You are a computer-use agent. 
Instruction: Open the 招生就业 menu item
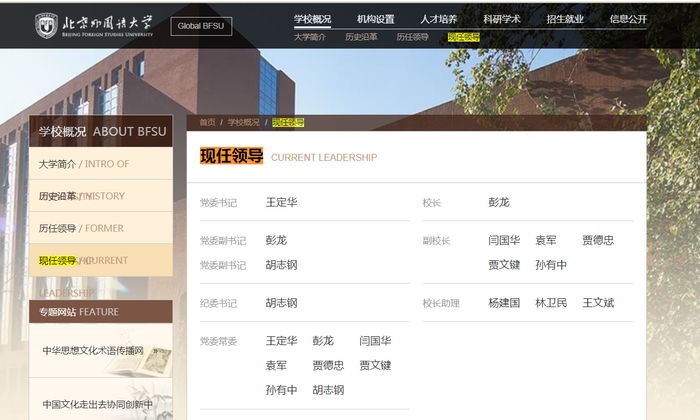coord(565,19)
